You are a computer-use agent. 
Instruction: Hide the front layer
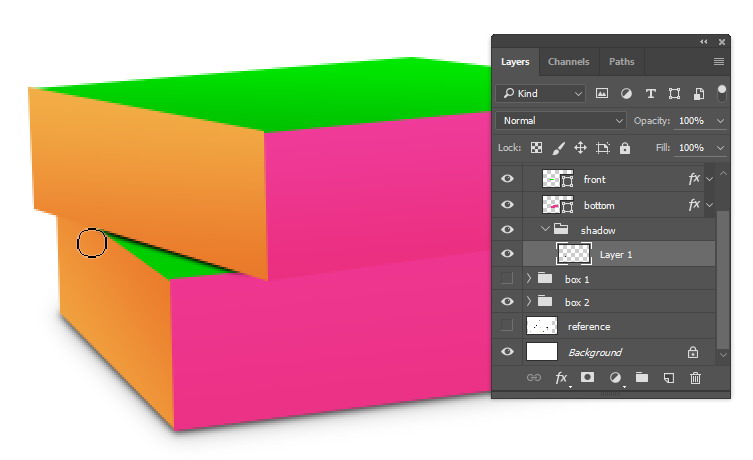(x=507, y=179)
